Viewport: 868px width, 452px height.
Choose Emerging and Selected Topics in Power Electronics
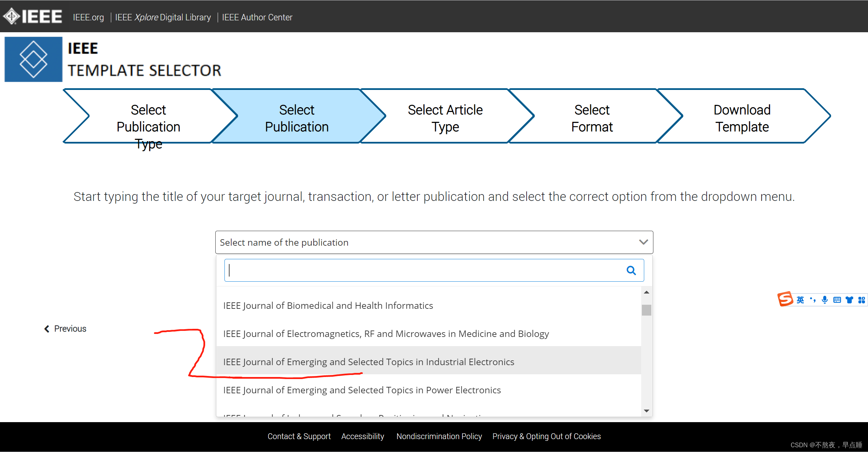(362, 390)
